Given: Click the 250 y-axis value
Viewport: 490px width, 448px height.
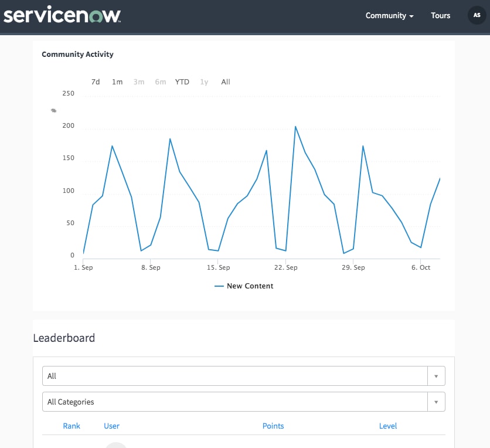Looking at the screenshot, I should (x=69, y=93).
